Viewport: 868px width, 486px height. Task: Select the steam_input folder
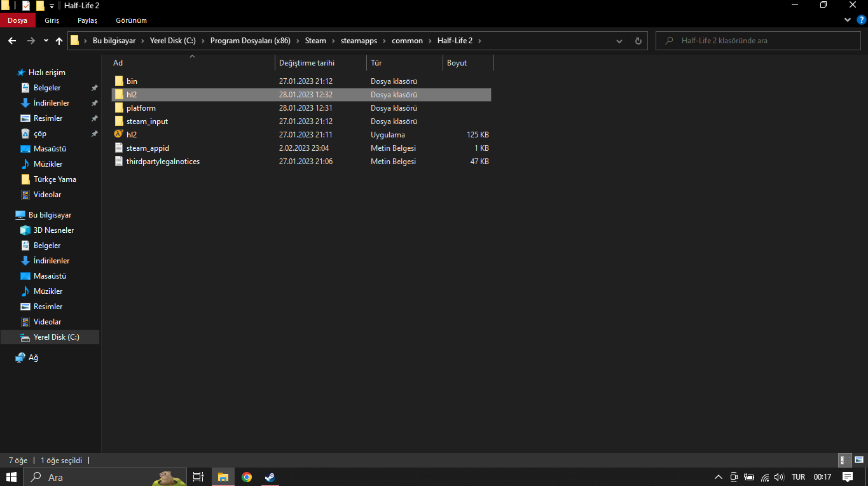click(301, 121)
